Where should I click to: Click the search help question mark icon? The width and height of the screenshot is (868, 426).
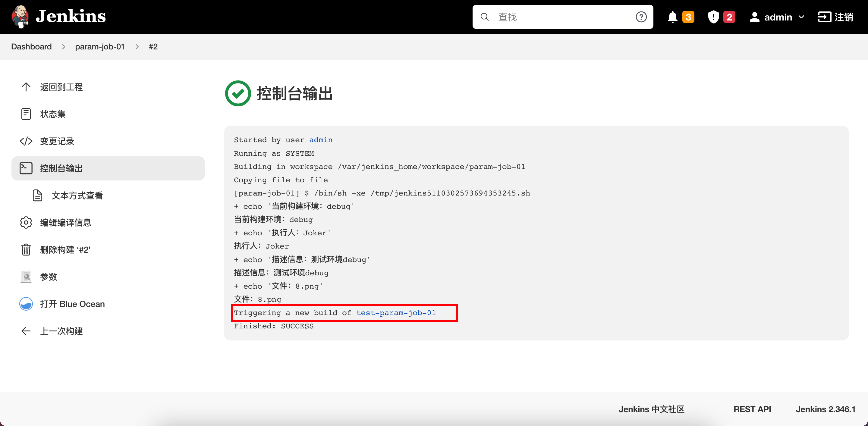tap(641, 17)
